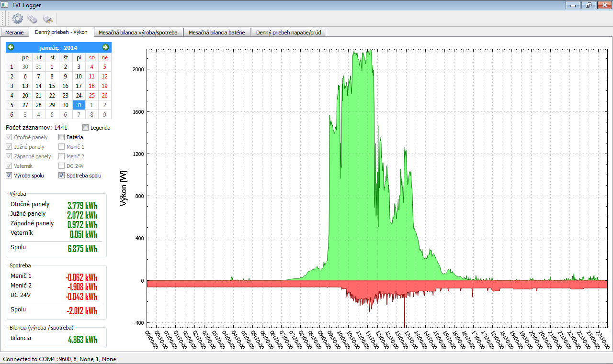Go to previous month with green left arrow

[x=11, y=47]
